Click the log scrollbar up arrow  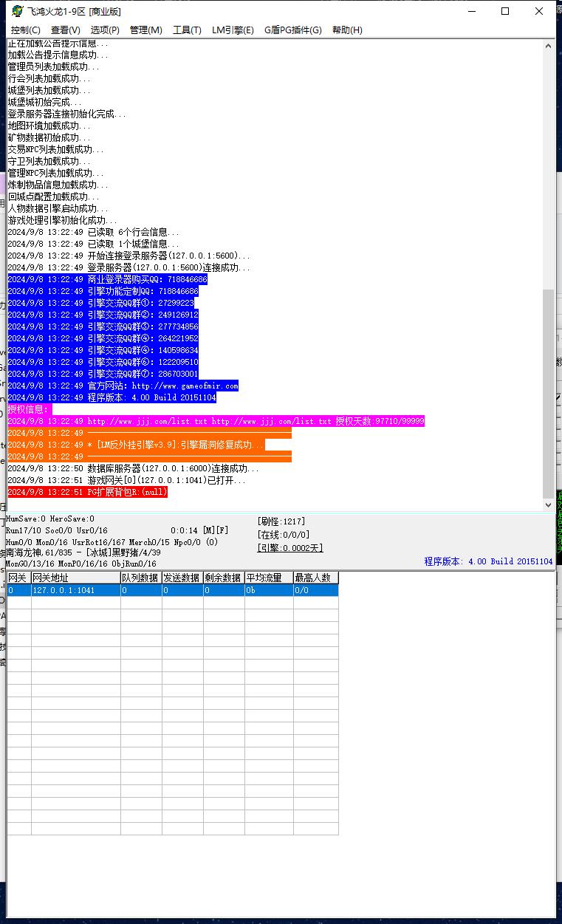(x=548, y=46)
